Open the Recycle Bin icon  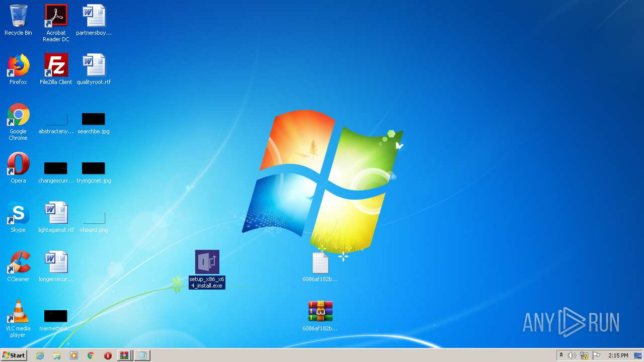pos(18,20)
